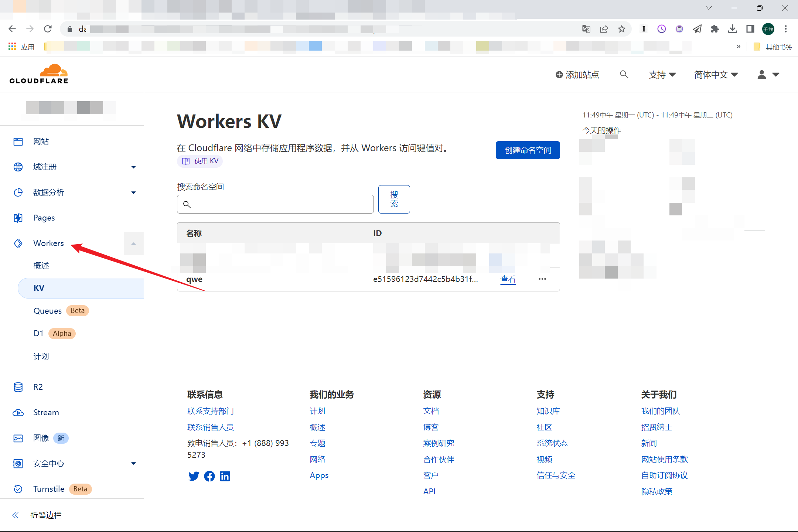
Task: Click the qwe namespace ID value
Action: tap(426, 279)
